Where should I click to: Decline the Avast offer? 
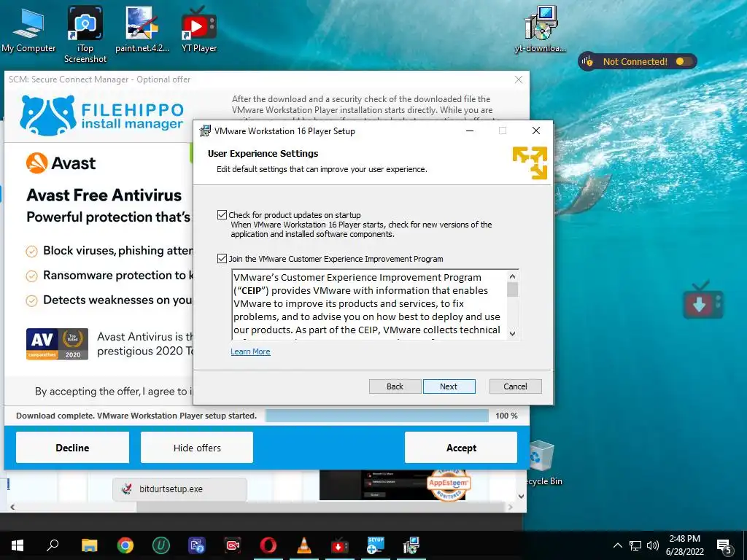click(72, 448)
